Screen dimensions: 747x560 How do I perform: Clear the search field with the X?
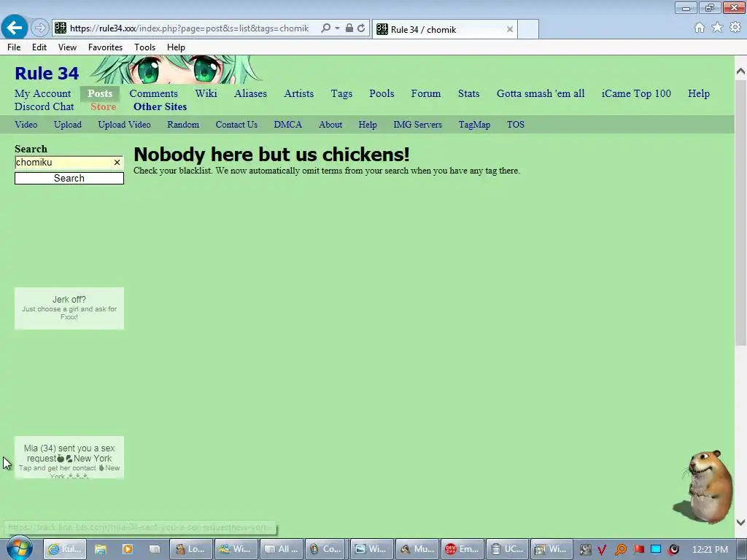117,163
